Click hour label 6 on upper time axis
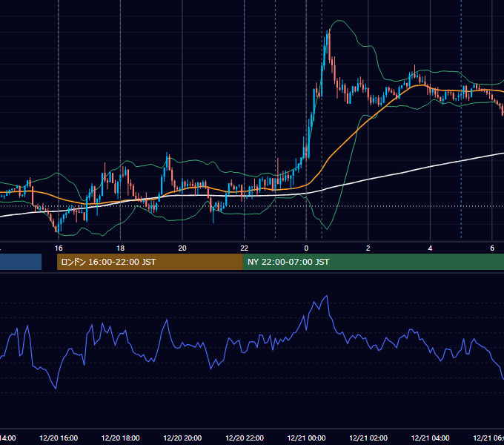 coord(492,248)
